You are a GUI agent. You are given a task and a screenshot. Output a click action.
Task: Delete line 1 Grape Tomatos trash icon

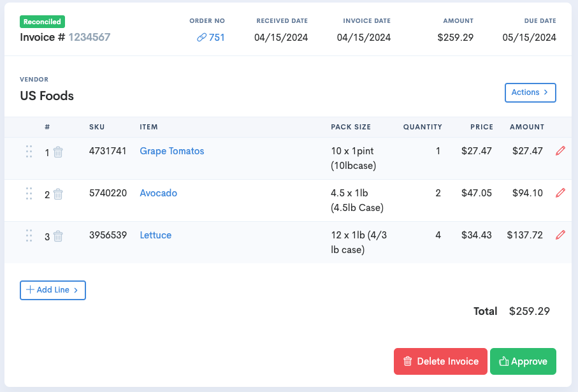pyautogui.click(x=58, y=152)
